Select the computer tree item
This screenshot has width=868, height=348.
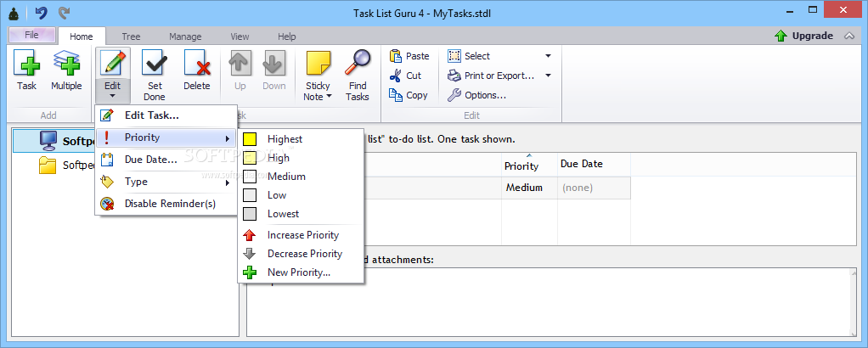click(48, 141)
